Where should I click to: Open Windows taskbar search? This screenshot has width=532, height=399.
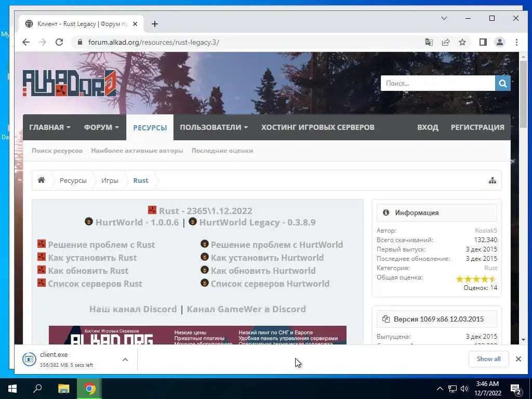point(37,389)
